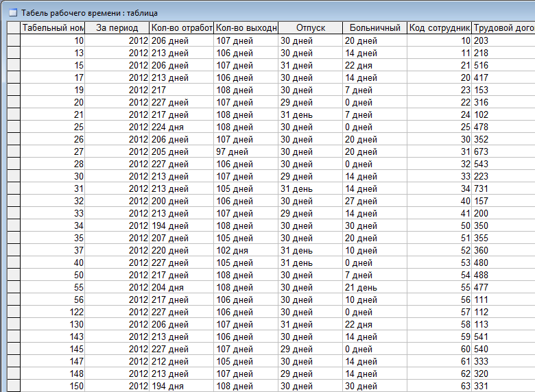The image size is (535, 392).
Task: Click contract number cell '203'
Action: [x=503, y=40]
